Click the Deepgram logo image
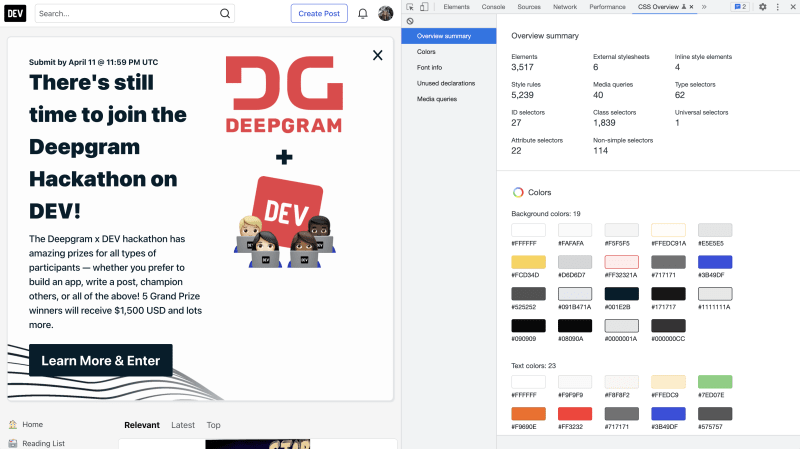The height and width of the screenshot is (449, 800). [x=284, y=94]
